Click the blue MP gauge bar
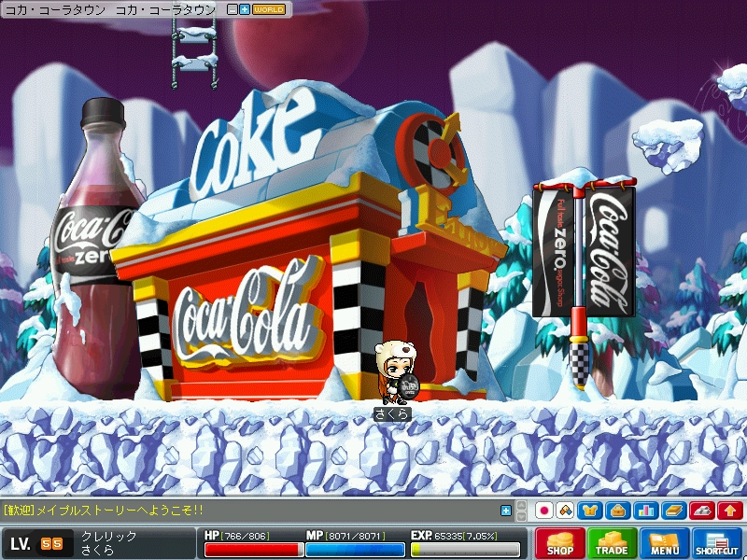The image size is (747, 560). point(355,550)
